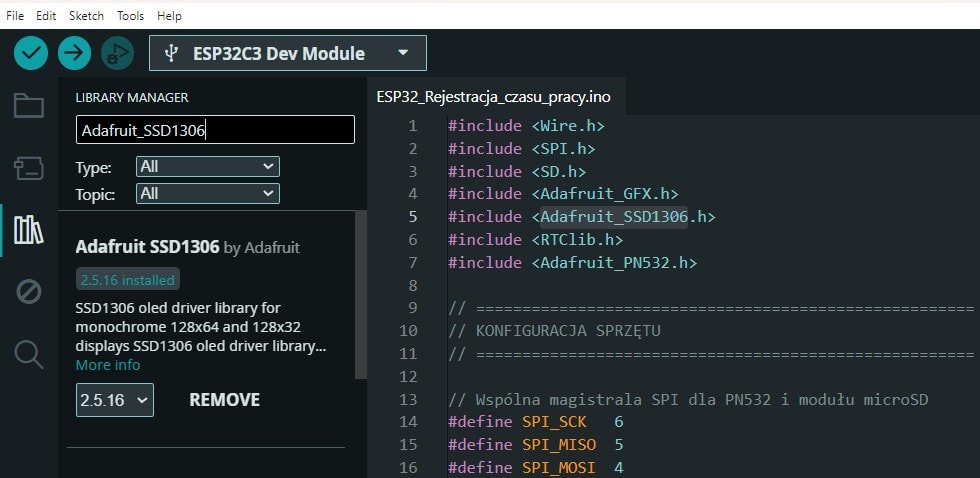Click the #define SPI_MOSI 4 line

[536, 467]
